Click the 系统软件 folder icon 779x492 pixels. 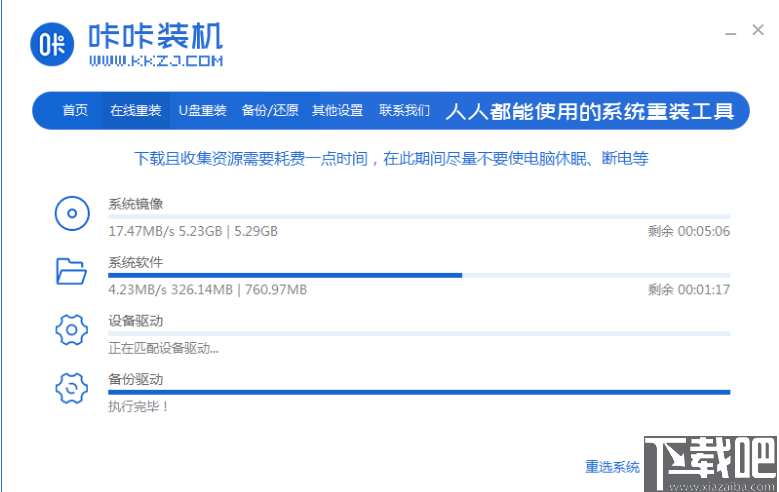point(71,270)
